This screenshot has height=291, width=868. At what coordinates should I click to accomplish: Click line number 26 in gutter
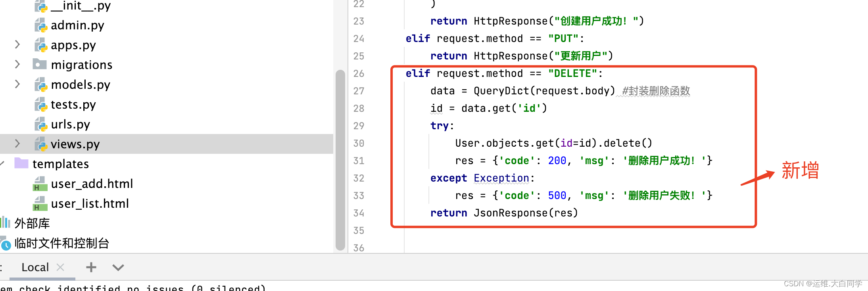point(359,73)
